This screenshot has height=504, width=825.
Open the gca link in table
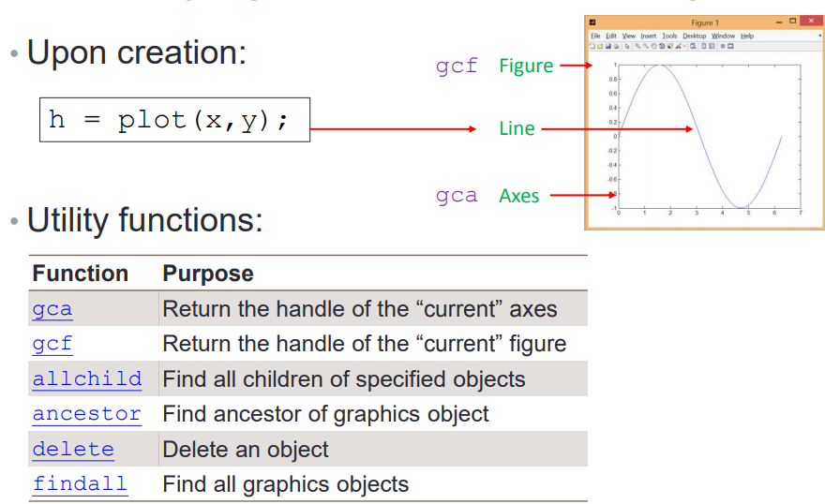[x=52, y=308]
